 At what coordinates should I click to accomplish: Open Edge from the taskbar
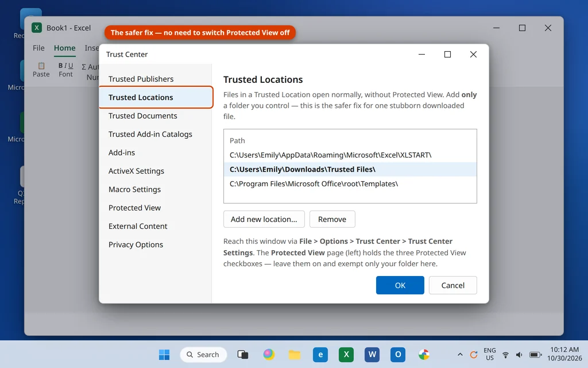(x=320, y=354)
